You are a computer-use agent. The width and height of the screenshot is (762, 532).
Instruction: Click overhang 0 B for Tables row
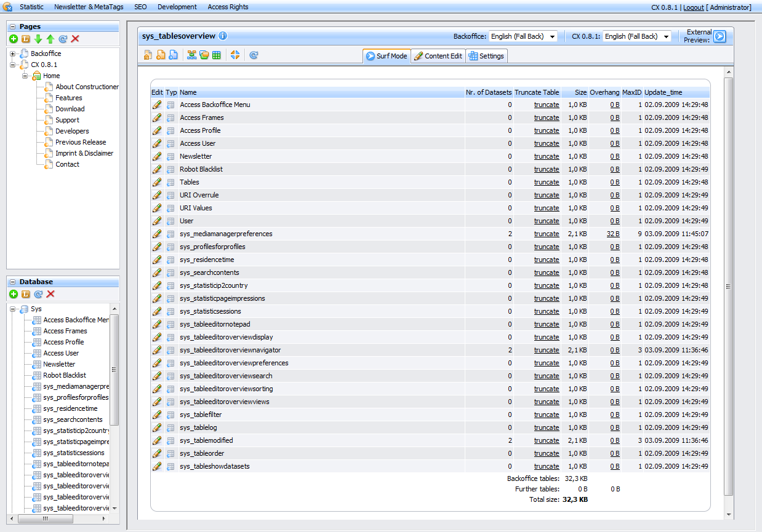click(615, 182)
